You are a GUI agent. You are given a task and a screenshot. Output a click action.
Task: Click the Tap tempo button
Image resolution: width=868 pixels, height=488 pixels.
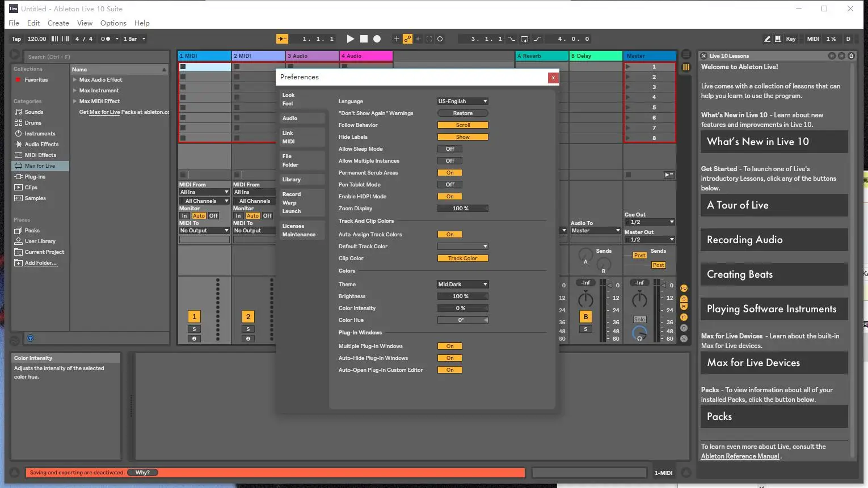coord(16,39)
